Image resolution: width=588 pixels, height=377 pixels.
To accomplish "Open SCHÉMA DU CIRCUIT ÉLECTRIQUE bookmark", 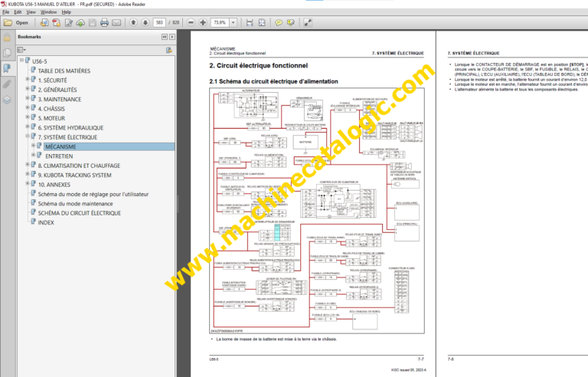I will coord(79,213).
